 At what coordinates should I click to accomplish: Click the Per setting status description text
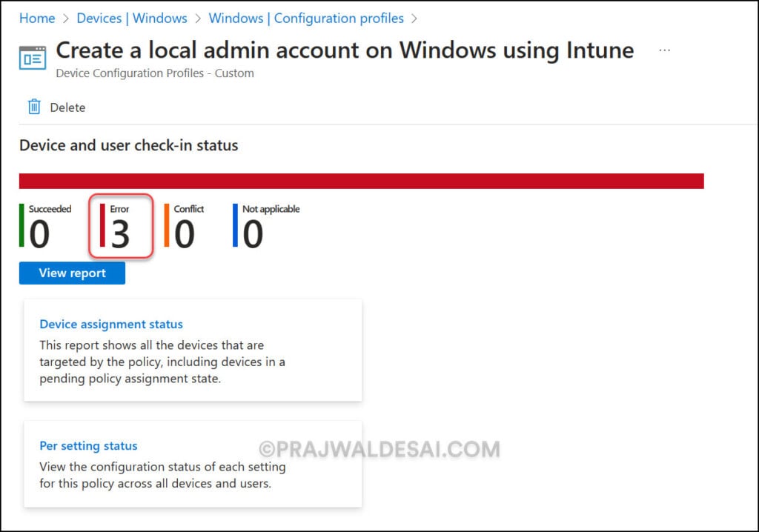(x=162, y=476)
